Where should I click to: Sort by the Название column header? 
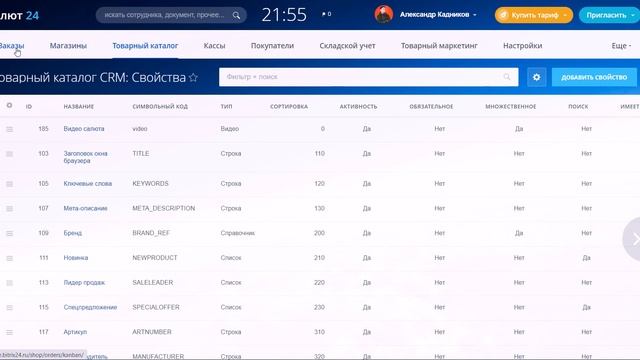78,107
